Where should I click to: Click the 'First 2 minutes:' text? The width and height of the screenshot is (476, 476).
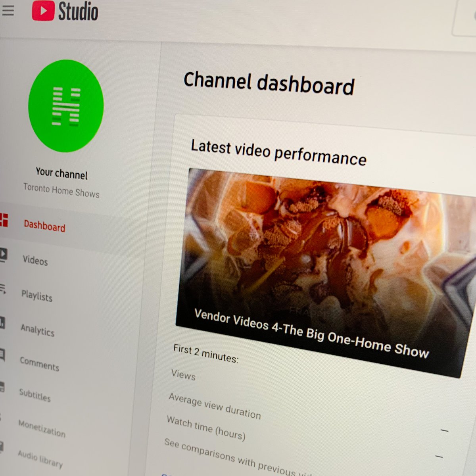pyautogui.click(x=206, y=354)
